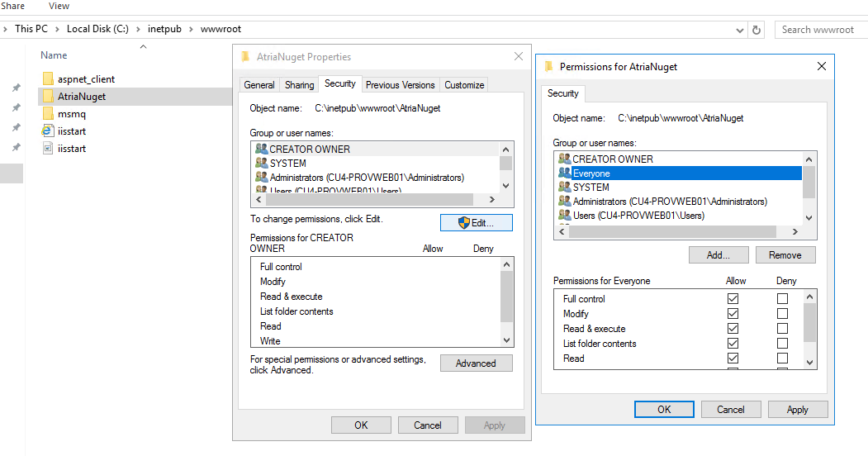Click SYSTEM group icon in Permissions dialog
This screenshot has width=868, height=456.
[x=565, y=187]
